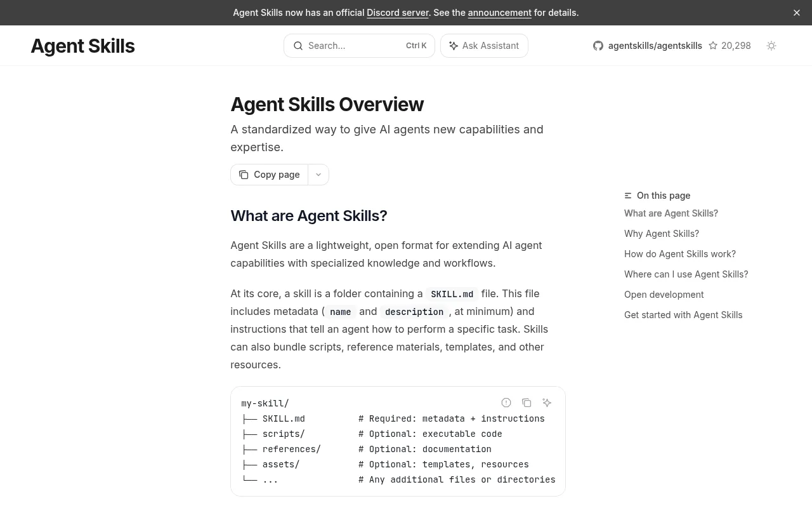812x508 pixels.
Task: Go to Where can I use Agent Skills?
Action: [686, 274]
